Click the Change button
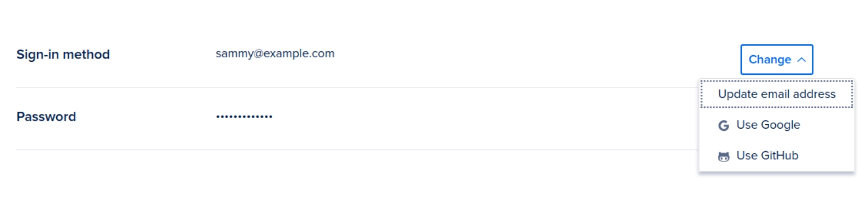 (776, 60)
